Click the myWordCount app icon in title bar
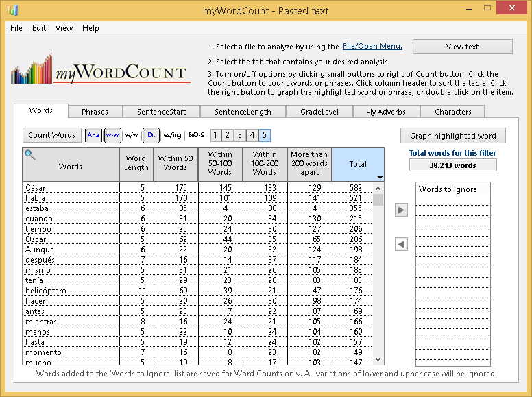This screenshot has height=397, width=532. (x=12, y=11)
